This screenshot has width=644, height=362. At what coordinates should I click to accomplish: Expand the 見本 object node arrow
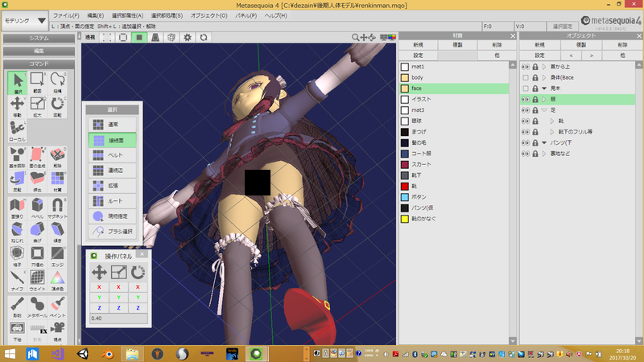(x=544, y=88)
